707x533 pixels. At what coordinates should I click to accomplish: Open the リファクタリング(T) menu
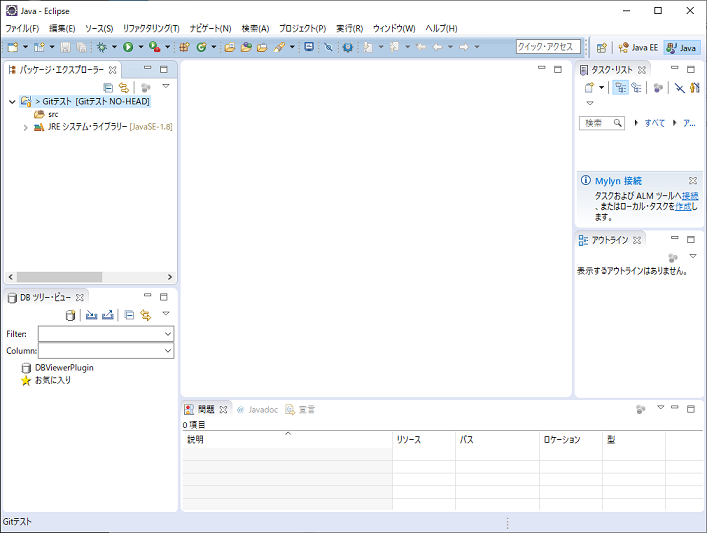click(151, 28)
